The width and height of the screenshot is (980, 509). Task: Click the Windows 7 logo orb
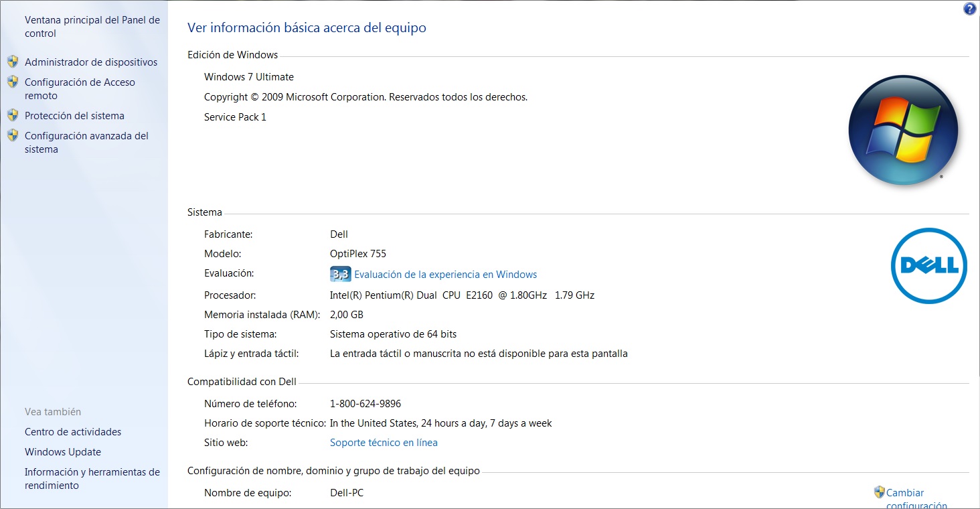point(903,130)
